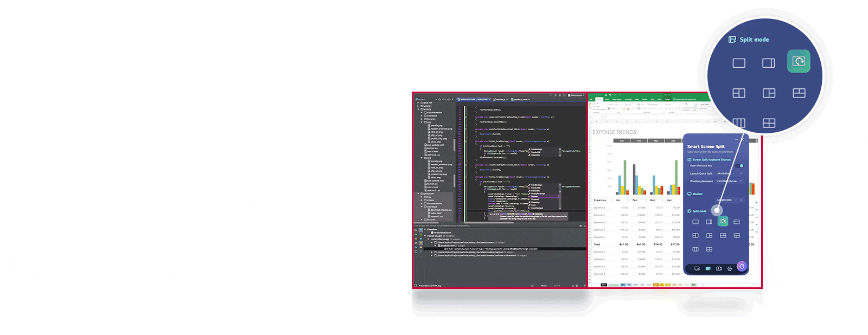Pick the four-quadrant grid layout in magnifier
This screenshot has width=868, height=335.
coord(769,123)
